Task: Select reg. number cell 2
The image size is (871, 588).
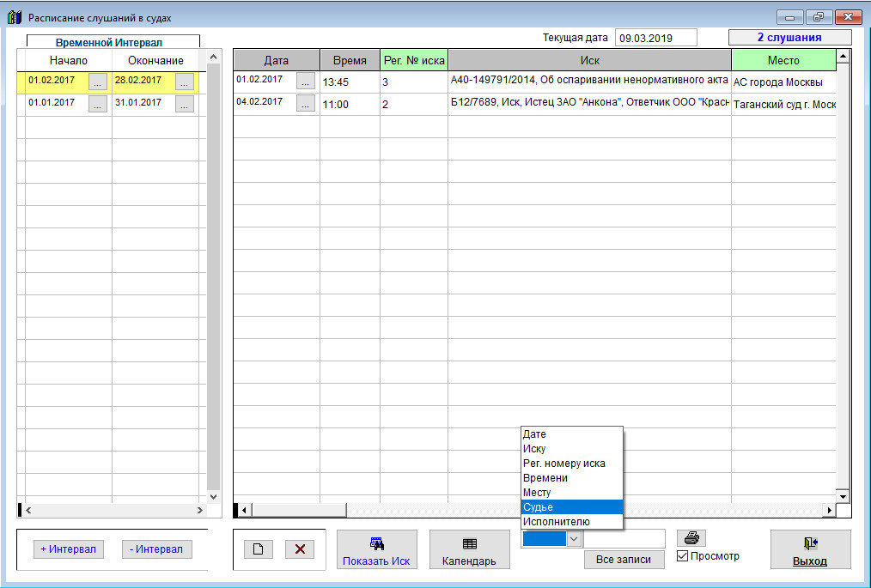Action: coord(414,105)
